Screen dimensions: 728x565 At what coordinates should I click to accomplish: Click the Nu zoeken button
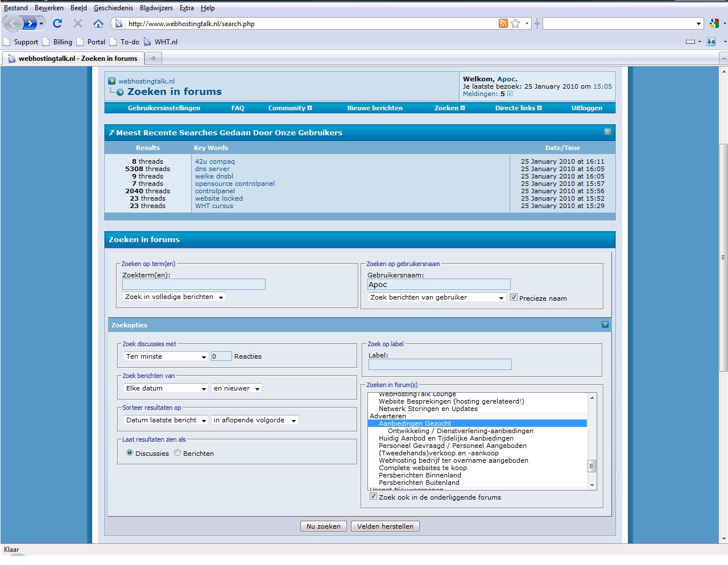pos(324,526)
